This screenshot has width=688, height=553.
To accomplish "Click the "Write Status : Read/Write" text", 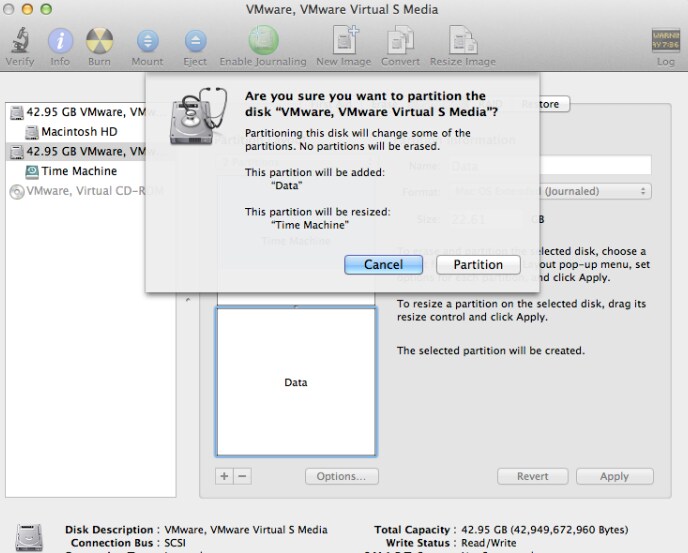I will click(x=451, y=543).
